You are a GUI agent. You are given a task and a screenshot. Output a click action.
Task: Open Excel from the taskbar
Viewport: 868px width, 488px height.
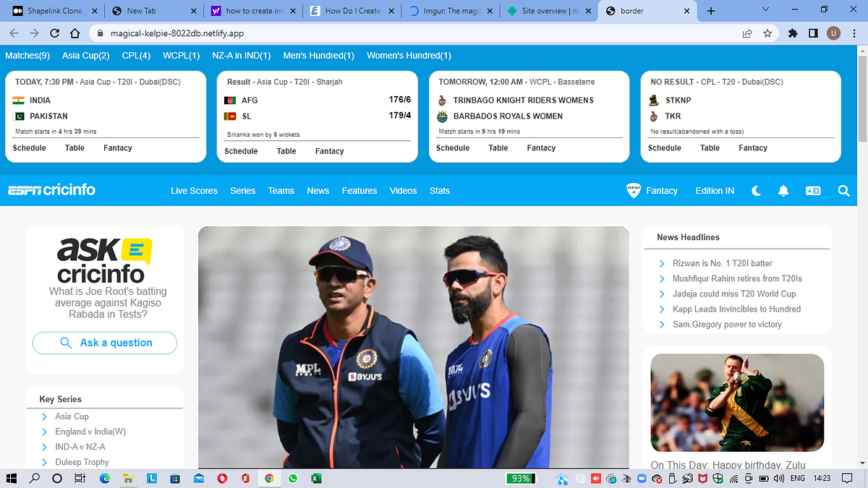(317, 478)
